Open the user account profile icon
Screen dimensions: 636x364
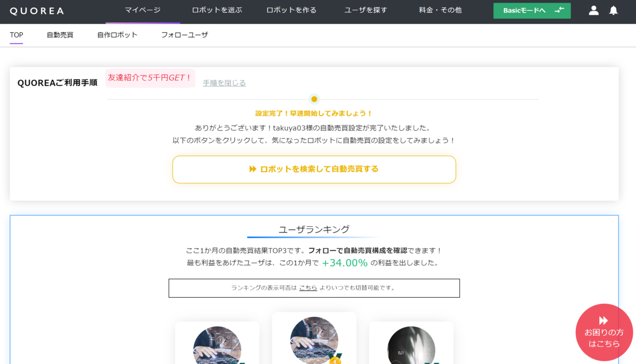pyautogui.click(x=594, y=11)
